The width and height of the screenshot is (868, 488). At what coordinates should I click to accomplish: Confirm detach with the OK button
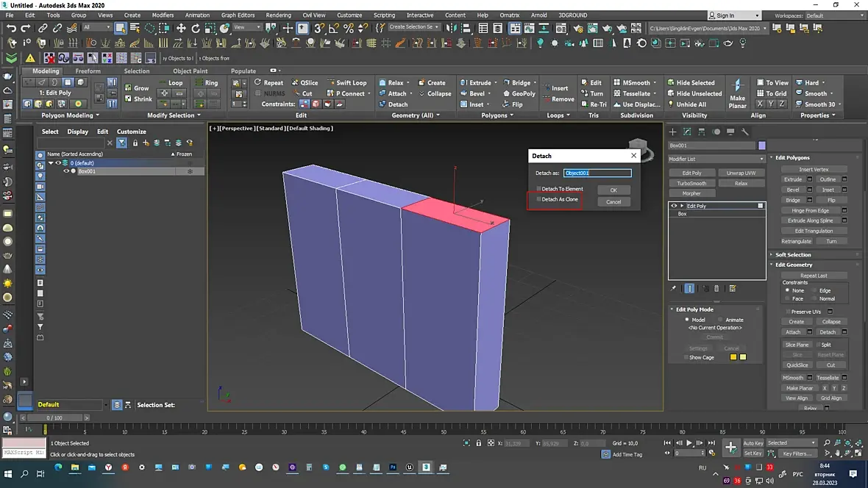pos(613,190)
